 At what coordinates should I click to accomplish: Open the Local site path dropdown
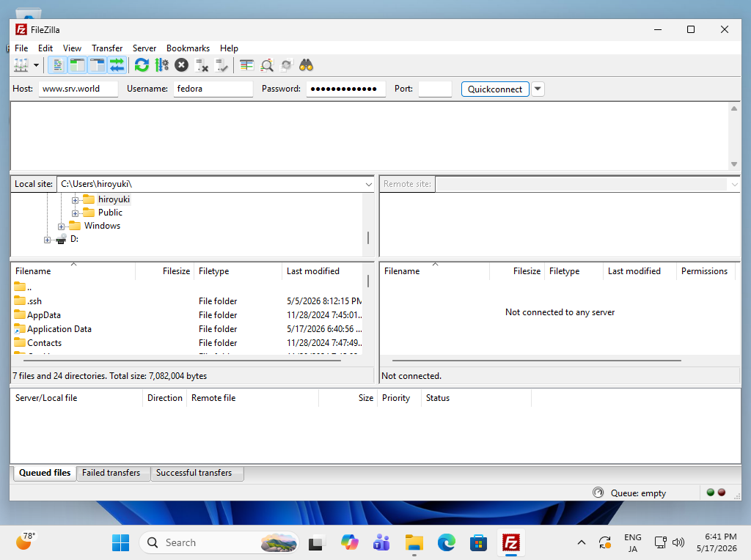click(x=368, y=184)
